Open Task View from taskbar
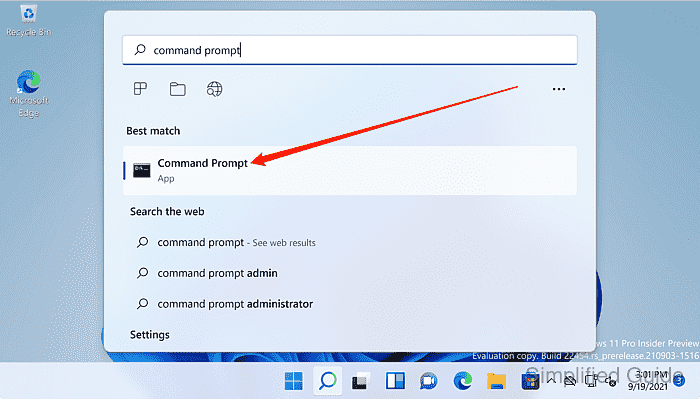This screenshot has height=399, width=700. click(361, 381)
